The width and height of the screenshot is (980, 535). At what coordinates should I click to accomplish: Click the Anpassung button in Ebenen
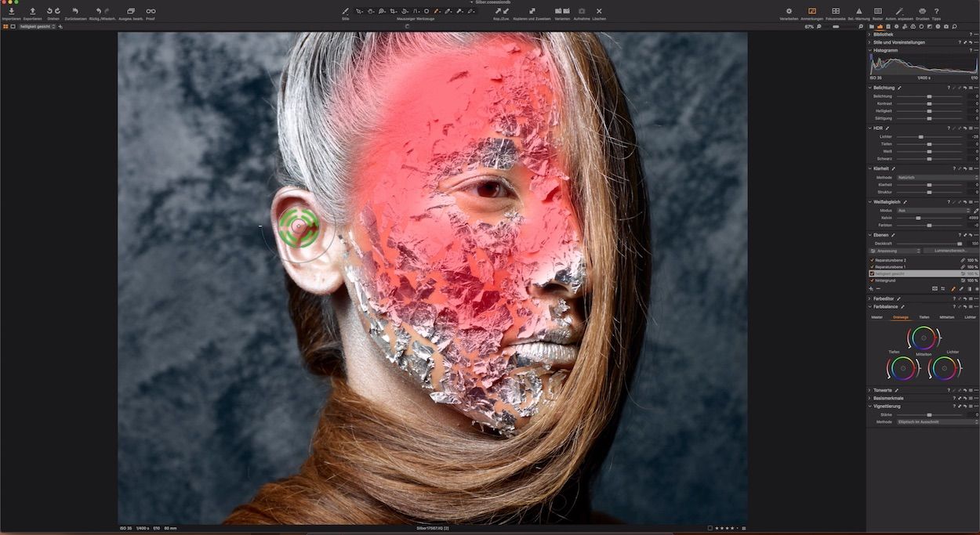(x=895, y=251)
